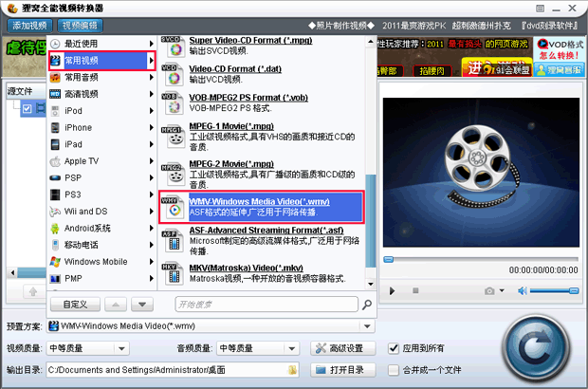This screenshot has height=389, width=588.
Task: Click the MKV Matroska format icon
Action: tap(174, 274)
